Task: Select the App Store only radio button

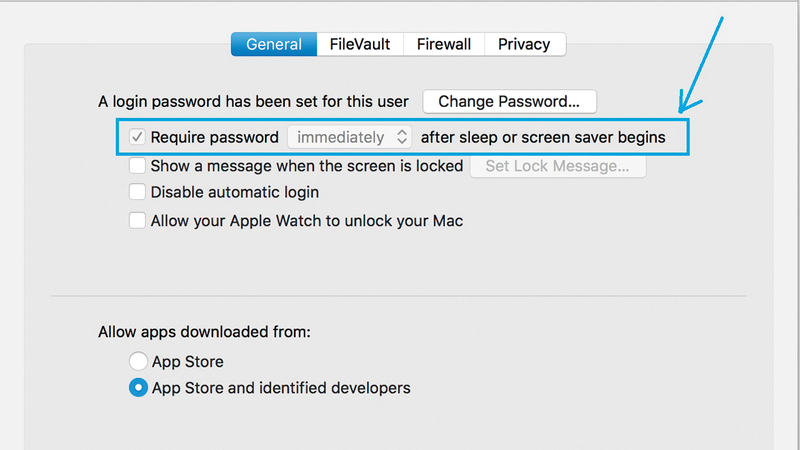Action: [138, 361]
